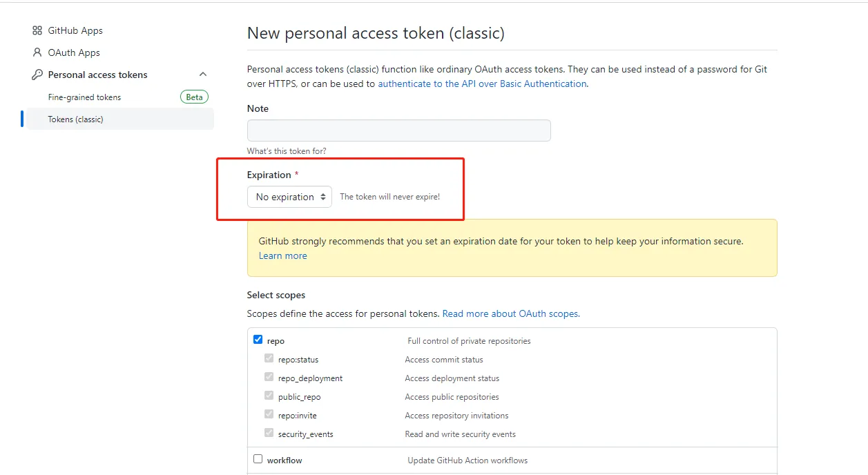The image size is (868, 475).
Task: Click the OAuth Apps person icon
Action: tap(37, 52)
